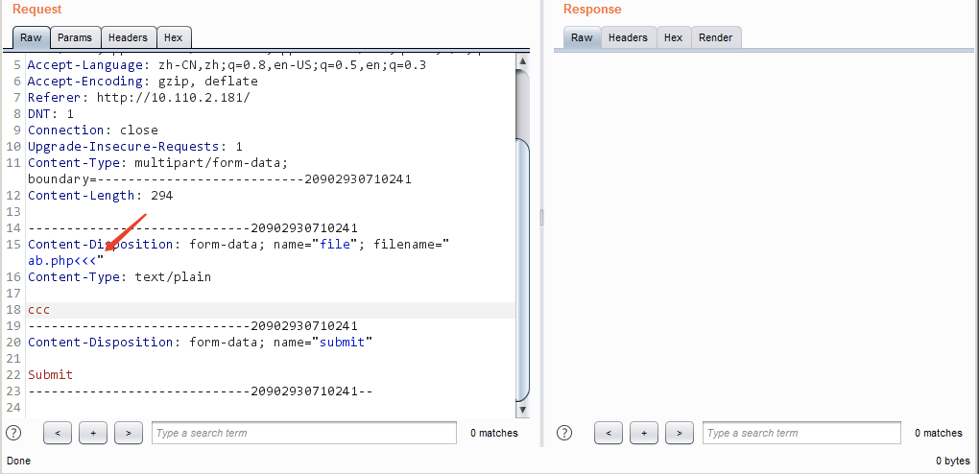Click the closing boundary line ending with --
Viewport: 980px width, 474px height.
tap(201, 391)
